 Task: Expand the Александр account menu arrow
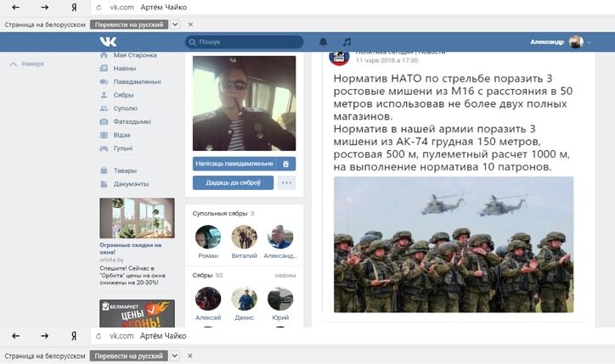590,42
